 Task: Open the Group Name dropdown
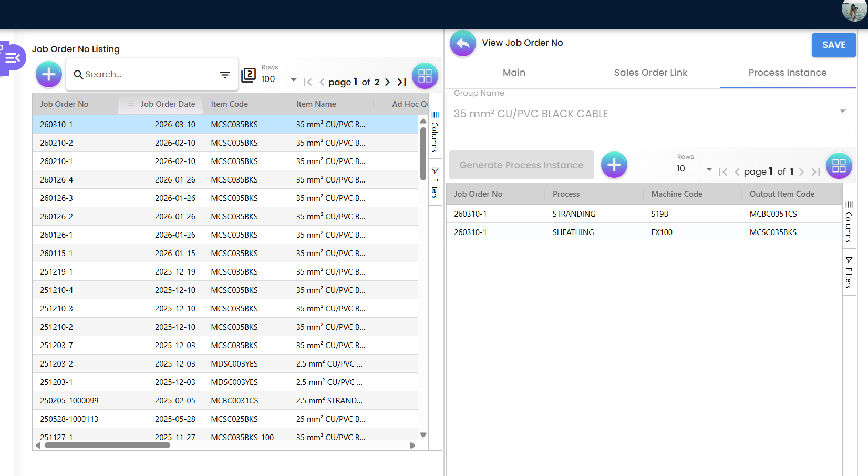click(843, 112)
